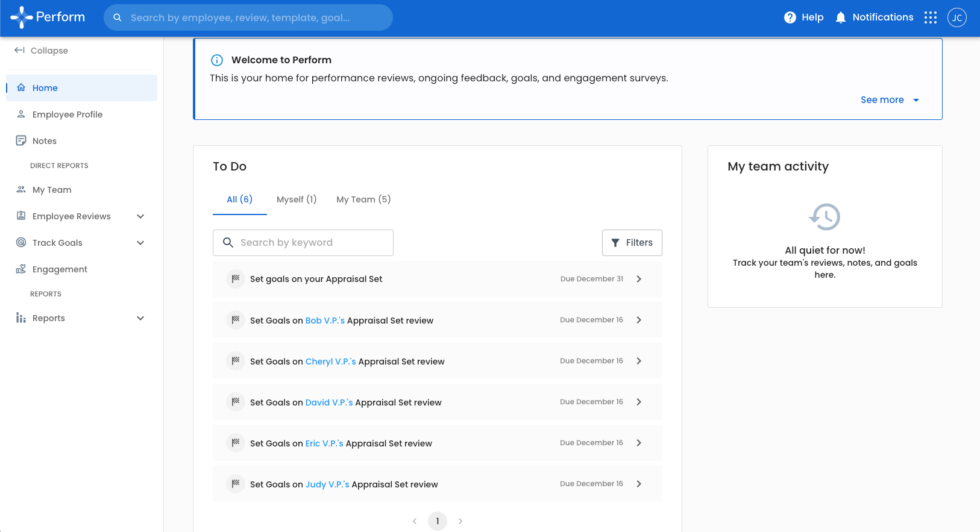Open Employee Profile page
The height and width of the screenshot is (532, 980).
[82, 114]
